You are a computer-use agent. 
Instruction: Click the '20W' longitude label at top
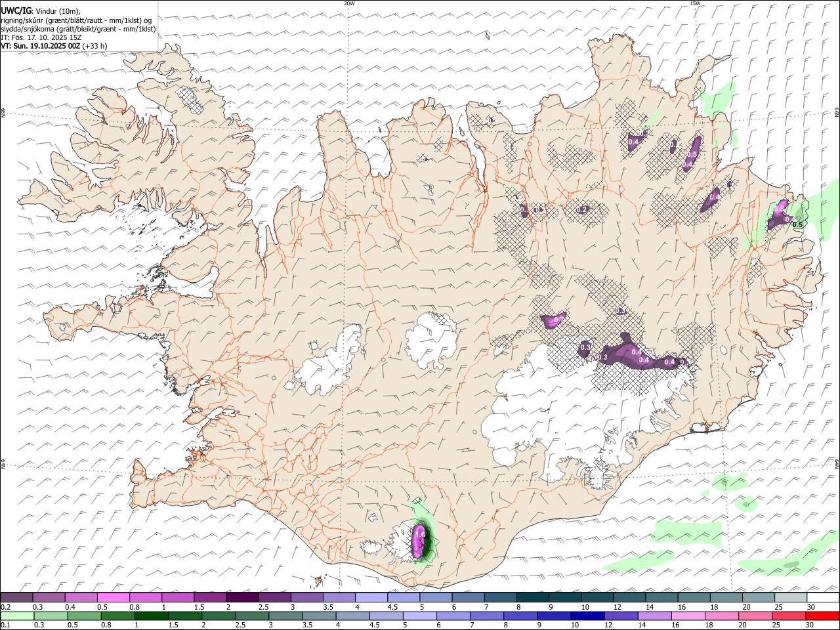point(349,3)
